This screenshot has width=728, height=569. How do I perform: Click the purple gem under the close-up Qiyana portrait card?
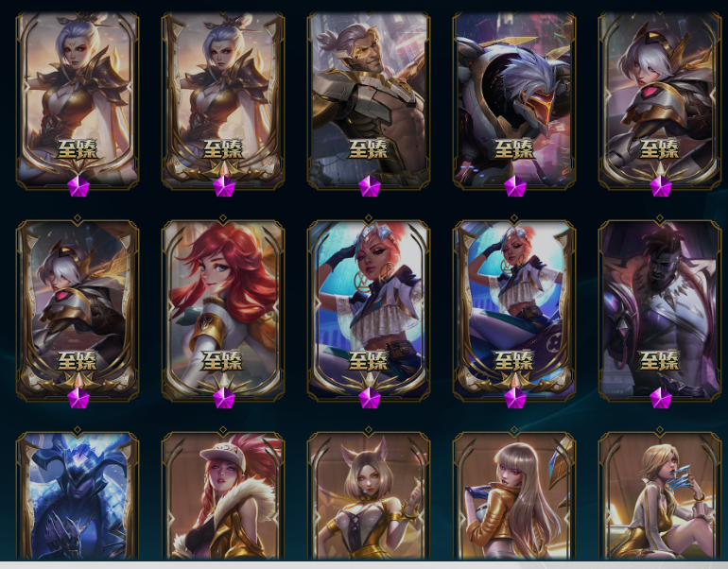tap(370, 398)
